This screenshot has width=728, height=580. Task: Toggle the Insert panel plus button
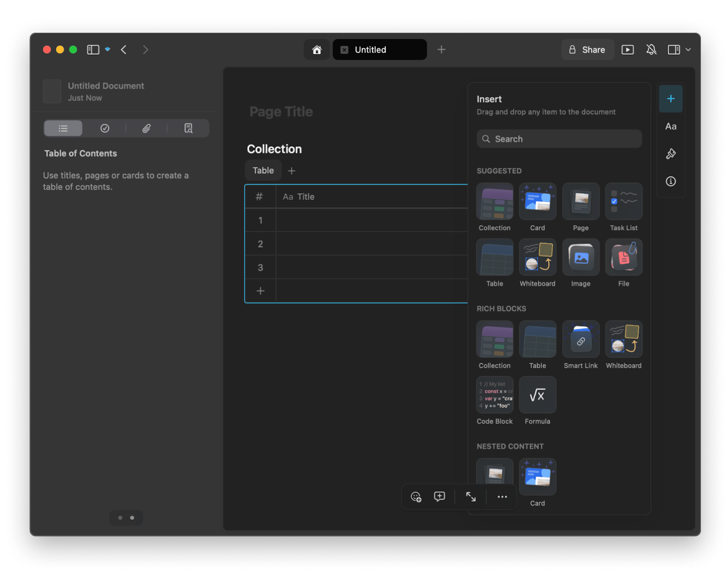tap(671, 99)
